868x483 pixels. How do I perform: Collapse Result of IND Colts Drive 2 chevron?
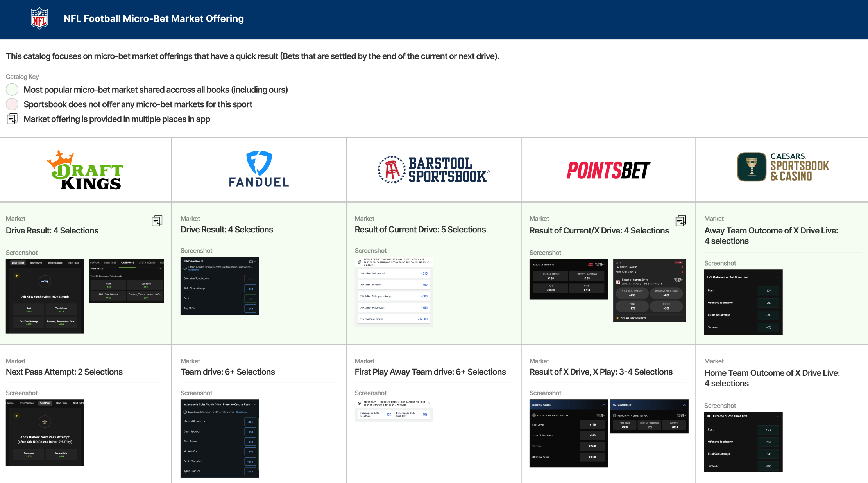[429, 262]
